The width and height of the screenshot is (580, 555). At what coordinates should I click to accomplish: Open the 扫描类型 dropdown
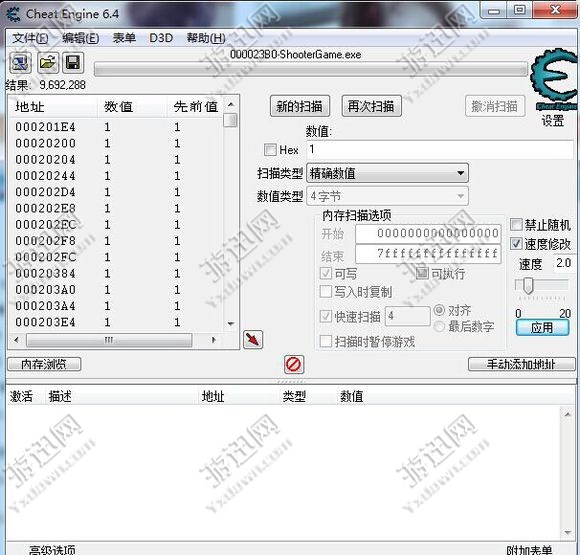coord(387,173)
